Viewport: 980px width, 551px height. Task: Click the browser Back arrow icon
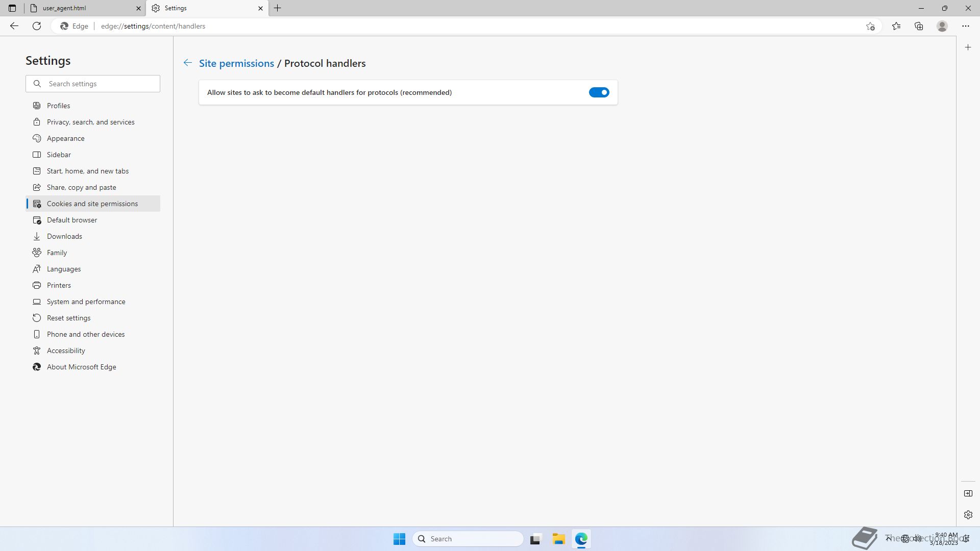tap(14, 26)
